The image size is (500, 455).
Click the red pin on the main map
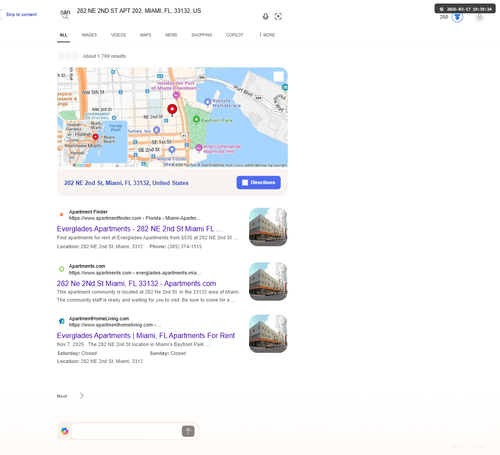pos(172,110)
